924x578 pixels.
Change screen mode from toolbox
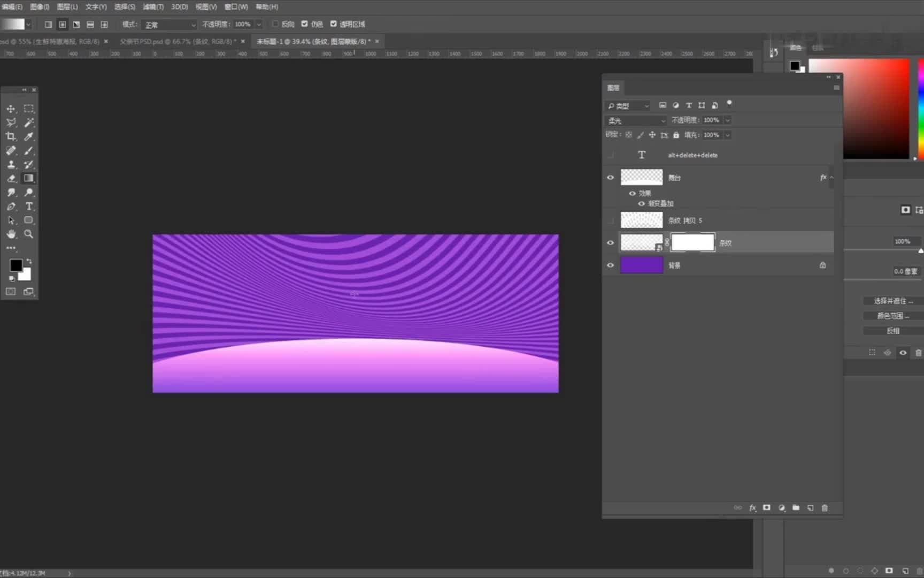28,292
